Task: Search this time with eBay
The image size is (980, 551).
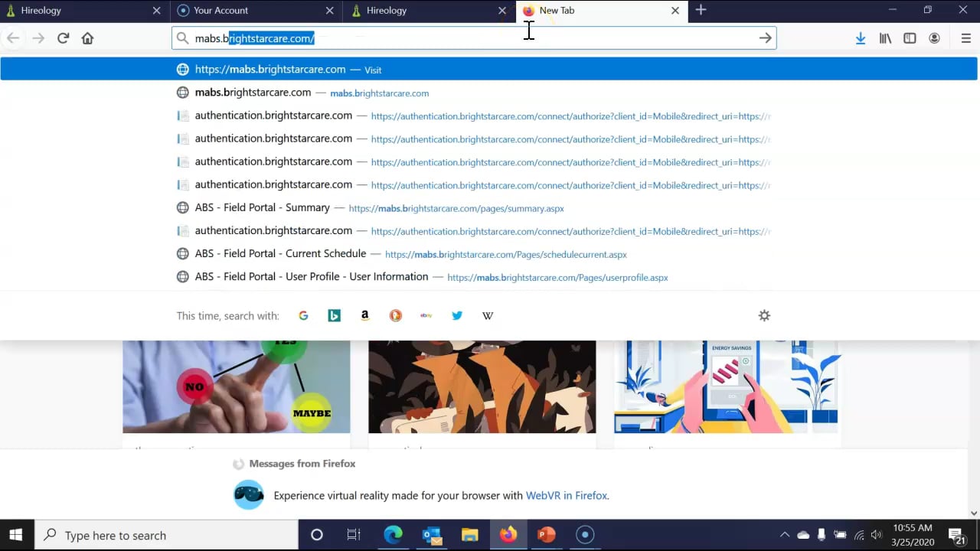Action: (426, 315)
